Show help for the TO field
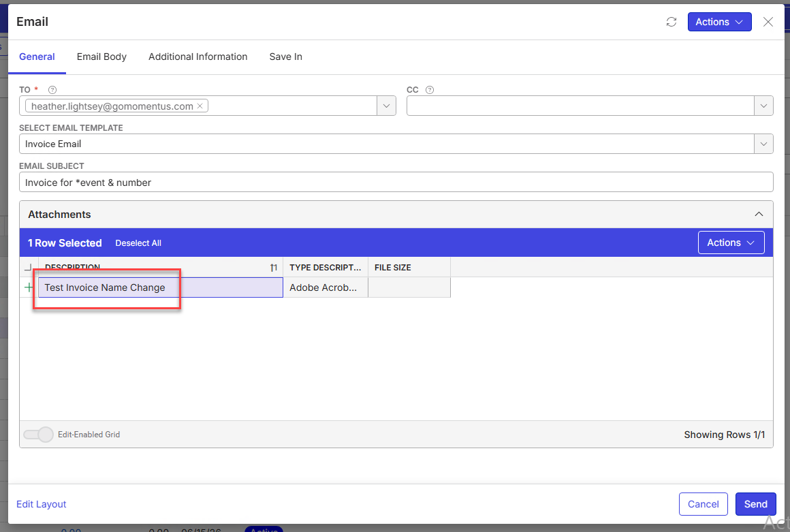Viewport: 790px width, 532px height. 52,90
